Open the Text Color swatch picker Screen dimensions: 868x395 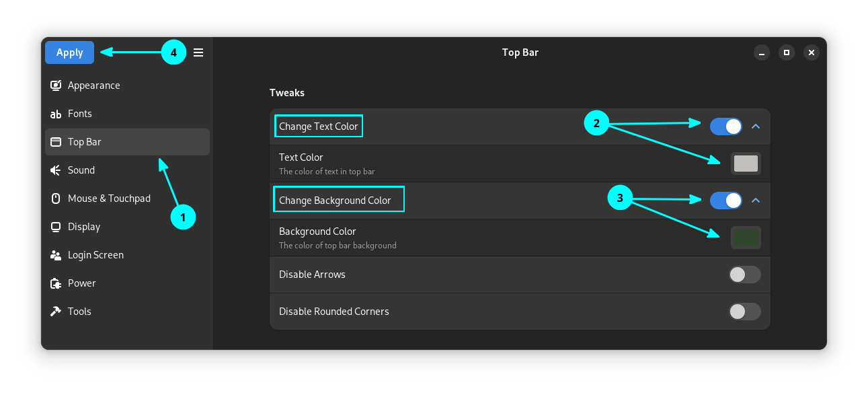[746, 164]
